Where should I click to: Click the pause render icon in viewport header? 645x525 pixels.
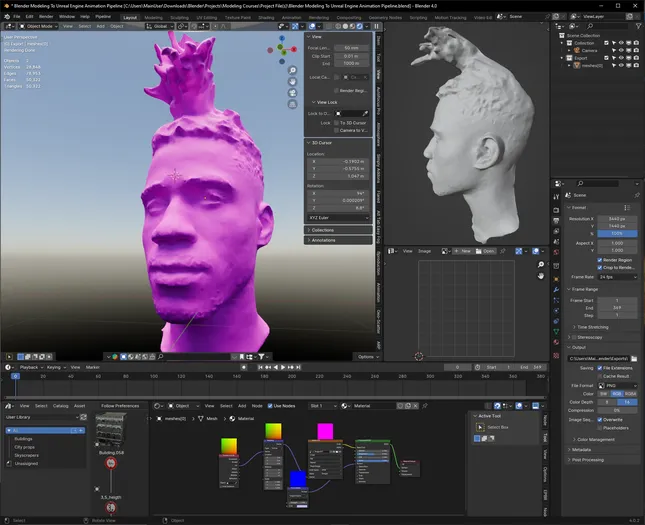(376, 26)
